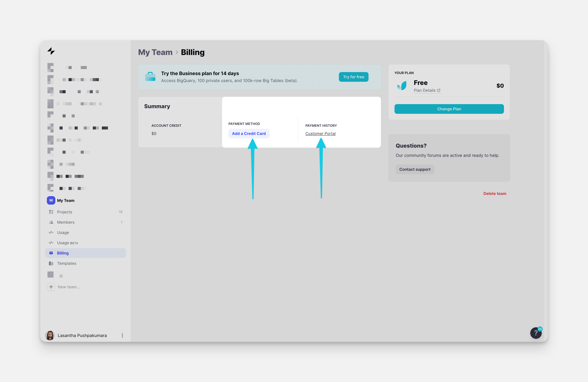Open the user options three-dot menu
This screenshot has width=588, height=382.
pyautogui.click(x=122, y=335)
